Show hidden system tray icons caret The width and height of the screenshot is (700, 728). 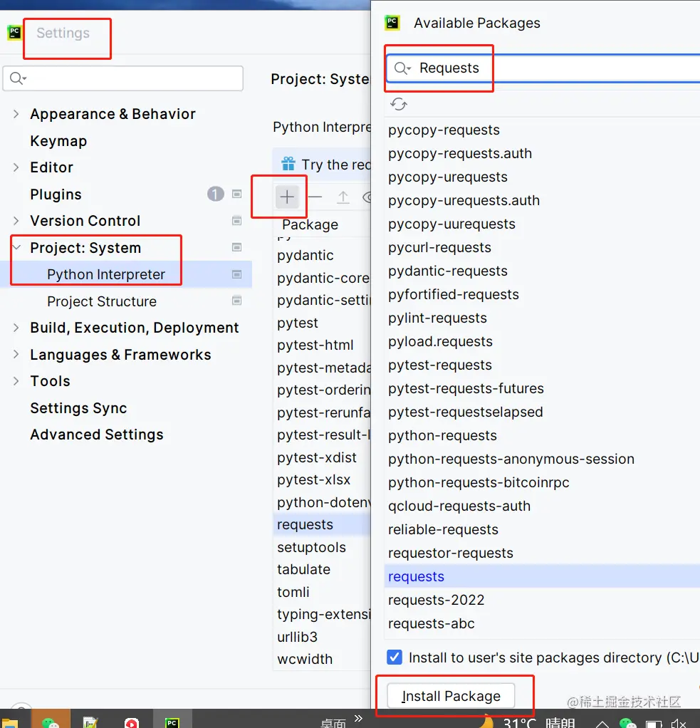pos(602,724)
